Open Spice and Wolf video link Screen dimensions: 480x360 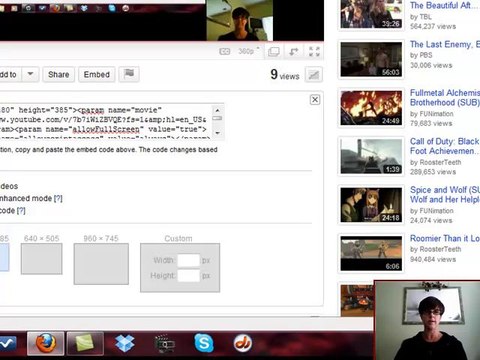coord(445,195)
